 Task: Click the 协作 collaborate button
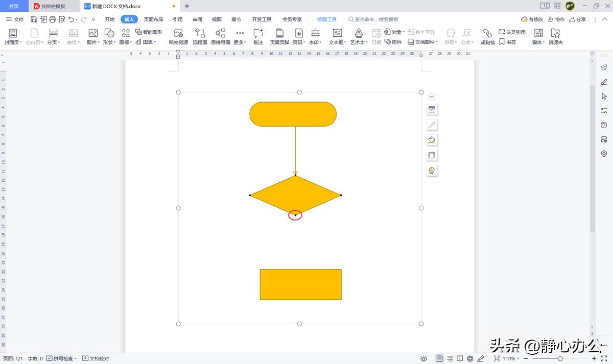[x=556, y=19]
